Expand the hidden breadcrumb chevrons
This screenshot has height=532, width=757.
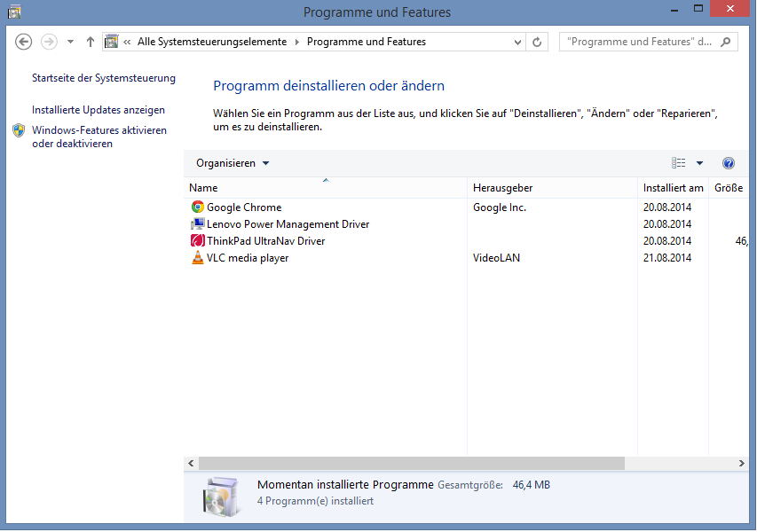coord(127,42)
